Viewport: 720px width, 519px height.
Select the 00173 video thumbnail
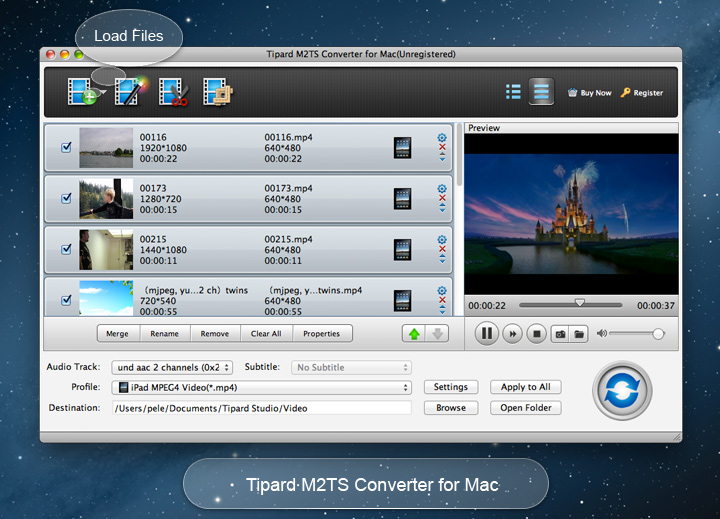106,198
